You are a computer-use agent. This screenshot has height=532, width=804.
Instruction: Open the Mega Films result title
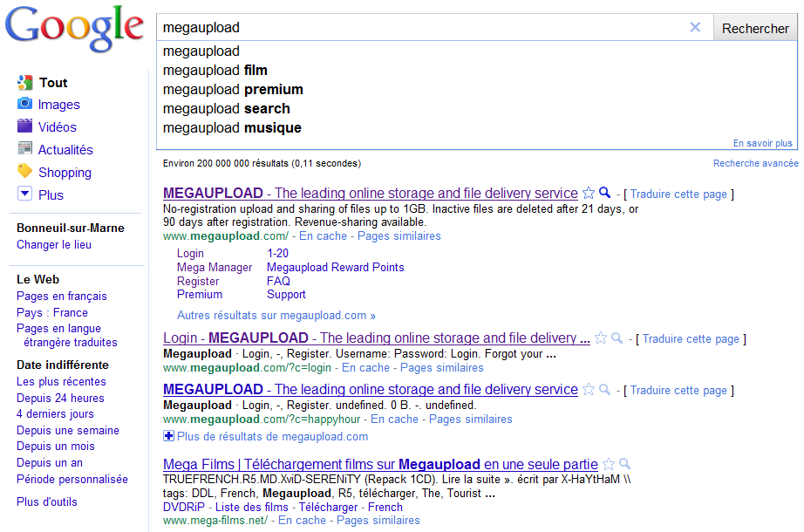pos(380,464)
